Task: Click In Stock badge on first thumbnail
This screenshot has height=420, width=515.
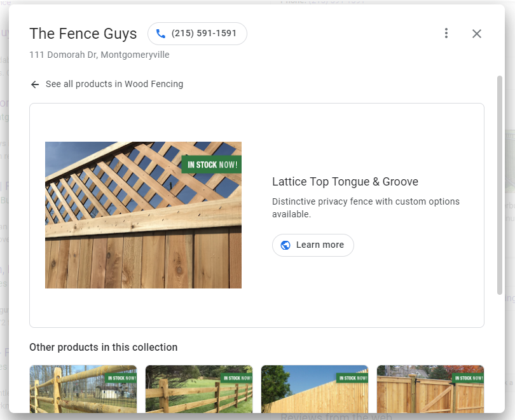Action: point(120,378)
